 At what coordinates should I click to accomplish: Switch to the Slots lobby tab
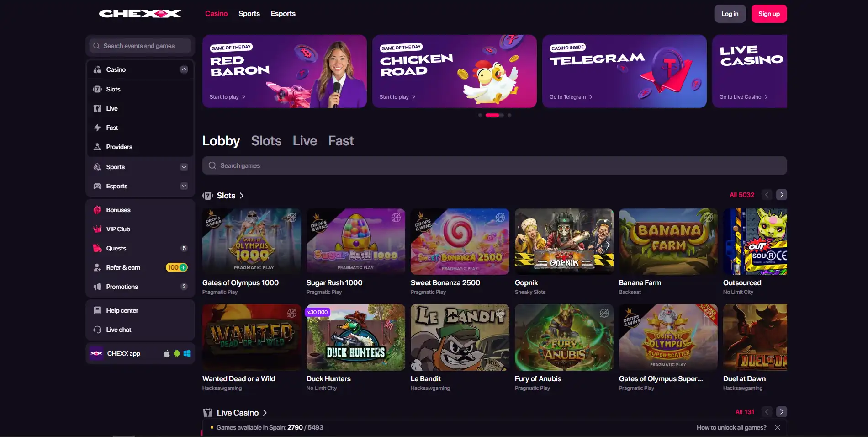tap(266, 141)
